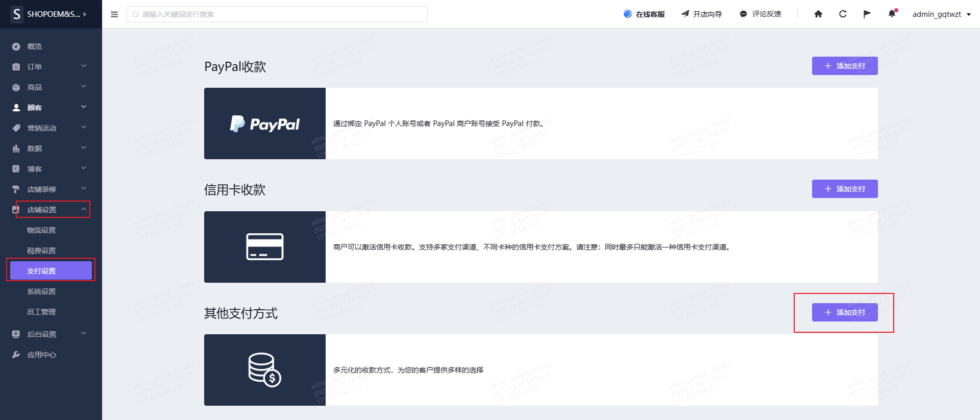
Task: Click the refresh icon in header
Action: click(843, 14)
